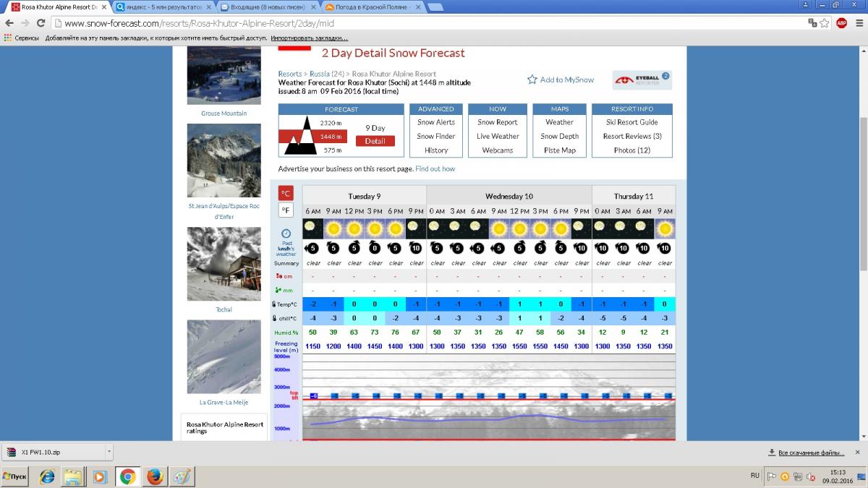This screenshot has height=488, width=868.
Task: Open the X1 FW1.10.zip downloaded file
Action: coord(52,453)
